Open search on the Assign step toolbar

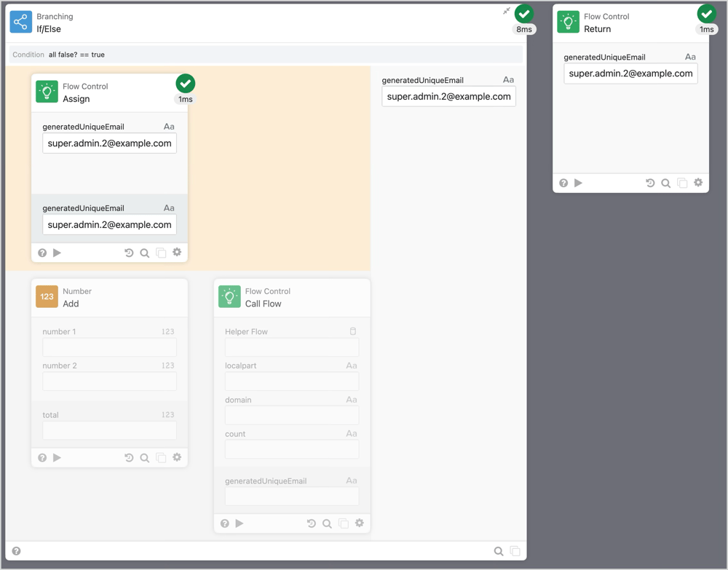click(145, 252)
